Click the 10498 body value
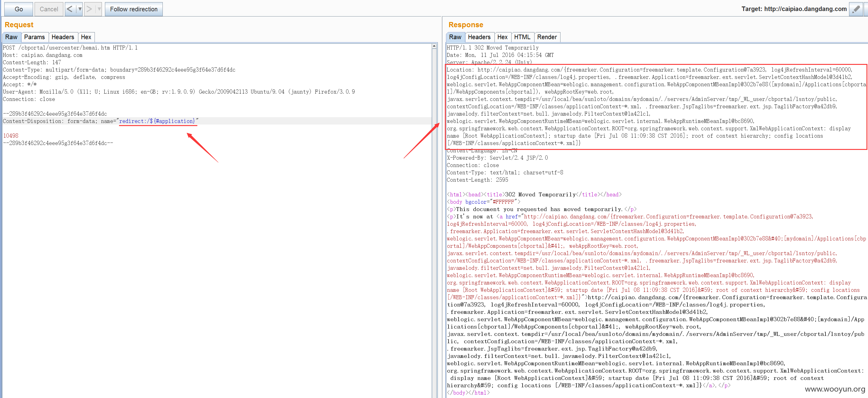The image size is (868, 398). (x=11, y=136)
